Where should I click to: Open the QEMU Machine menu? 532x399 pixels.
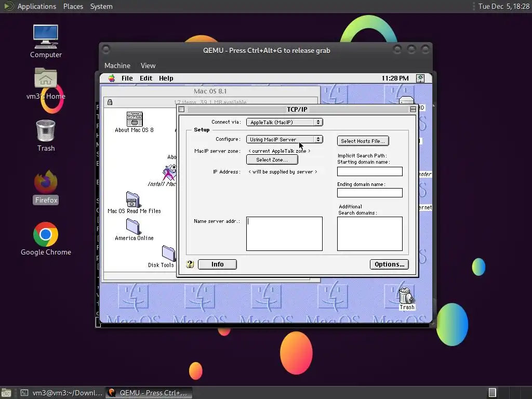[x=117, y=66]
